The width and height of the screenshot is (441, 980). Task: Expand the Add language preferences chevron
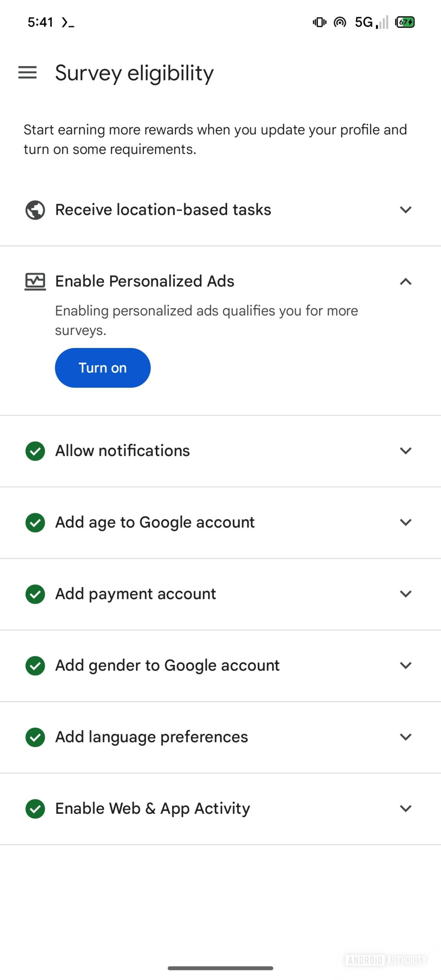405,737
